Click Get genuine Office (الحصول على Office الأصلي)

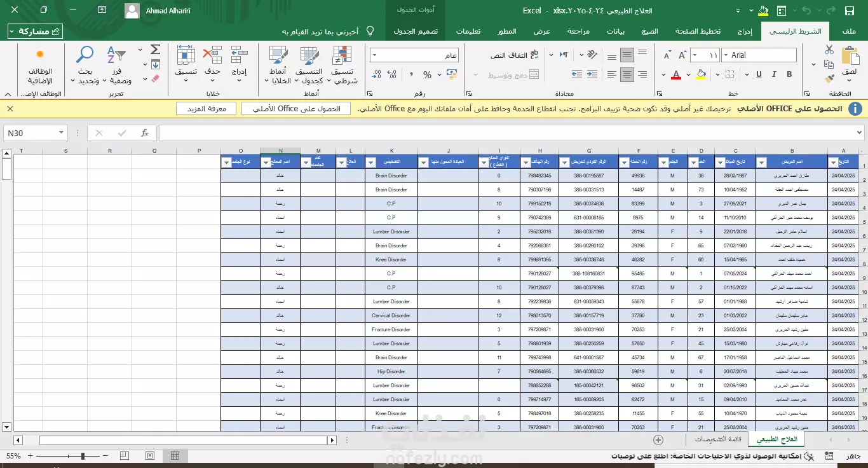click(295, 109)
